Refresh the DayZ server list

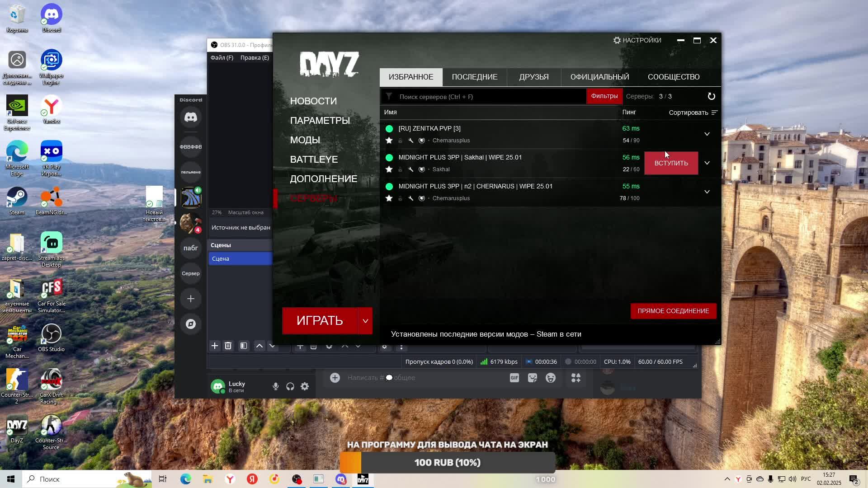click(x=711, y=96)
